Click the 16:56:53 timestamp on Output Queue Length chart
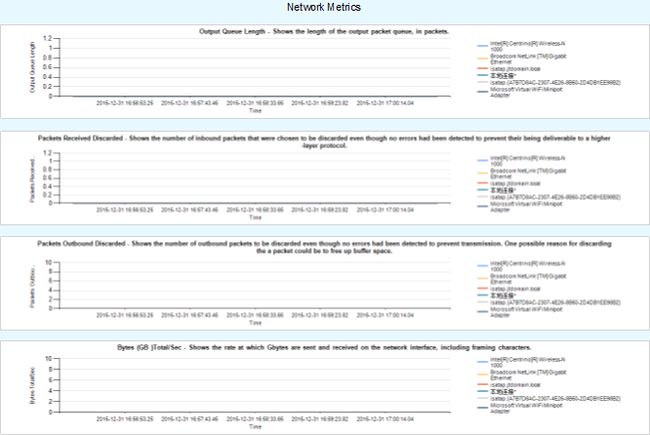Image resolution: width=650 pixels, height=435 pixels. pos(125,103)
